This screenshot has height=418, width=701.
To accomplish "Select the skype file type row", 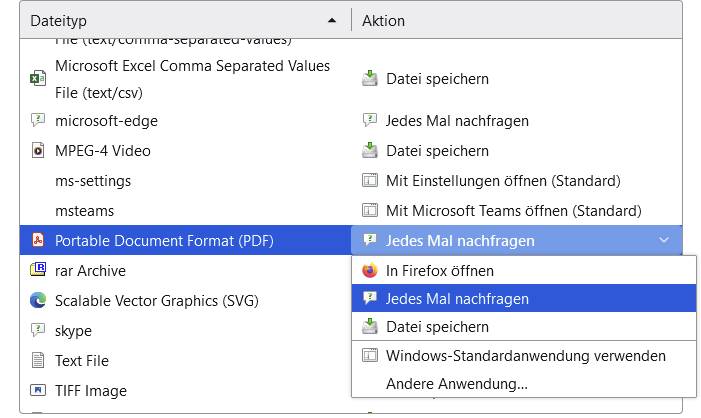I will (74, 330).
